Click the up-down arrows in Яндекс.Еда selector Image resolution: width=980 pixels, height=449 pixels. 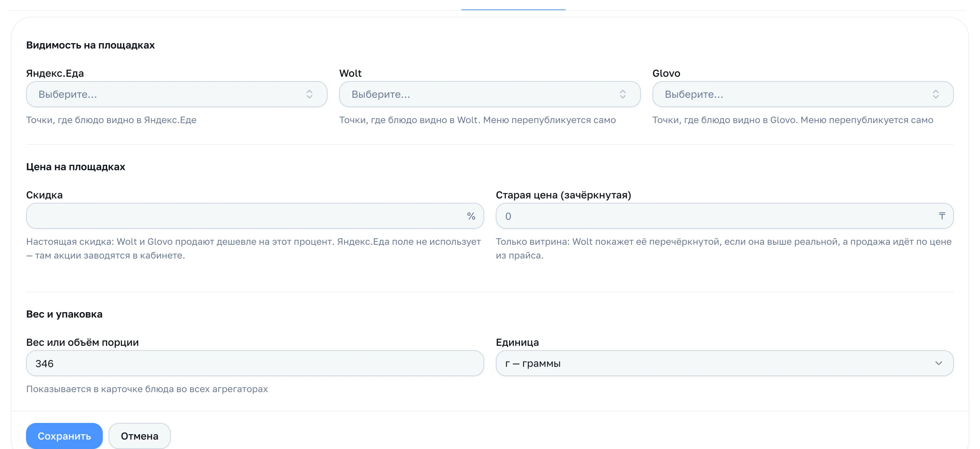pyautogui.click(x=309, y=94)
